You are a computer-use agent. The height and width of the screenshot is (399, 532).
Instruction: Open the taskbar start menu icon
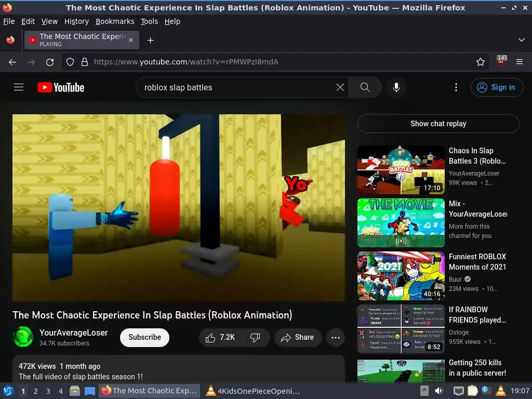8,391
